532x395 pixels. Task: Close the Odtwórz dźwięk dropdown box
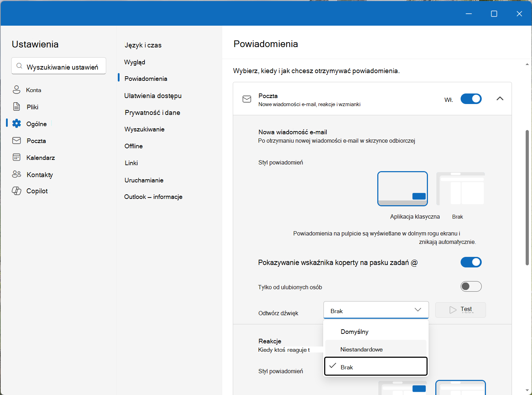click(x=376, y=310)
